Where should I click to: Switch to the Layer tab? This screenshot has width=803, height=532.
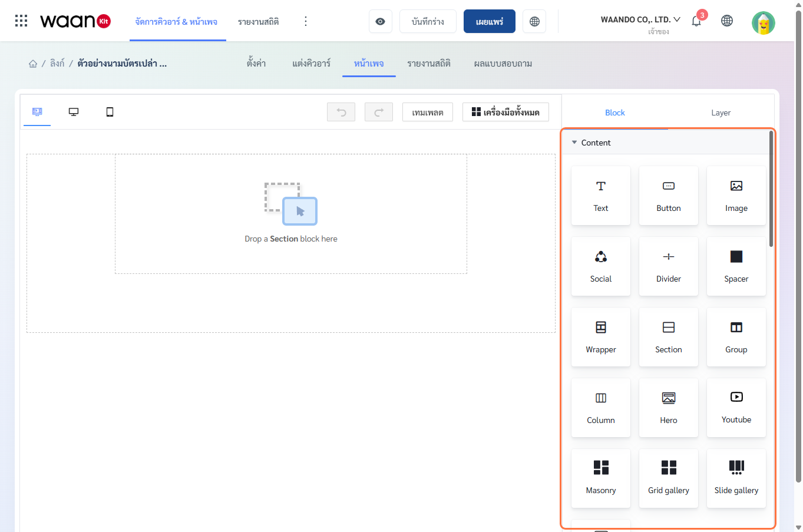click(721, 113)
